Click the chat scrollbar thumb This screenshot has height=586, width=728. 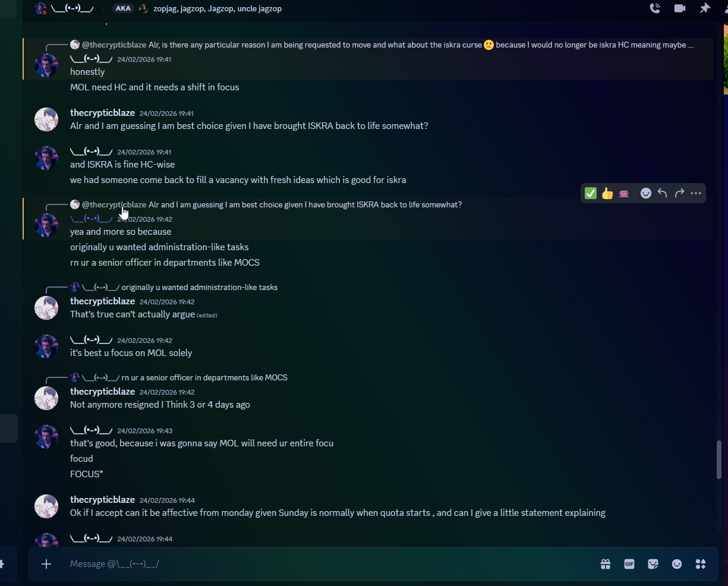pos(719,459)
